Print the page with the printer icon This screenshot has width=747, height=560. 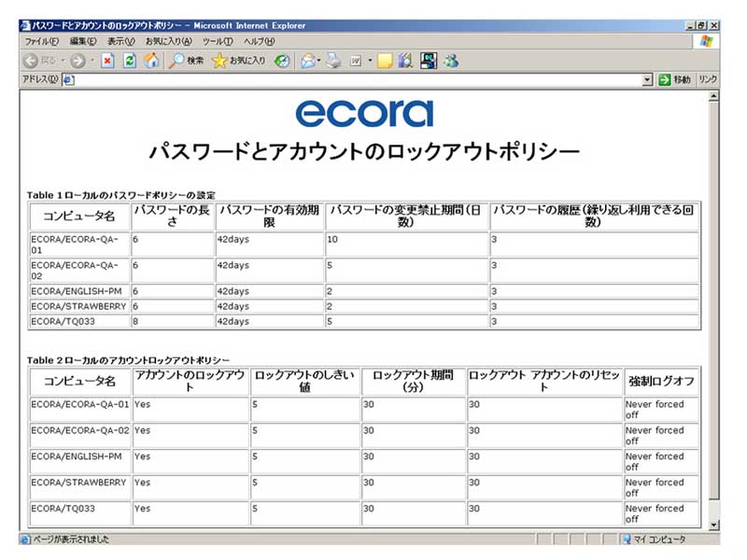333,61
